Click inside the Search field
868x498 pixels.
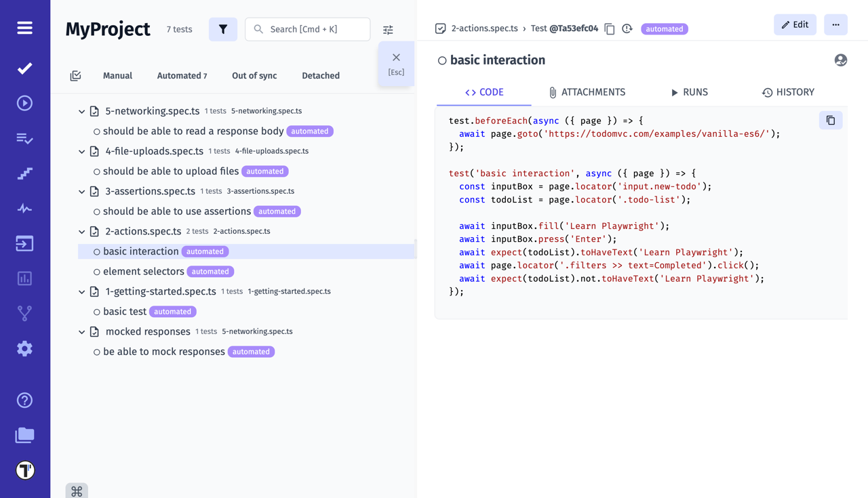tap(307, 29)
